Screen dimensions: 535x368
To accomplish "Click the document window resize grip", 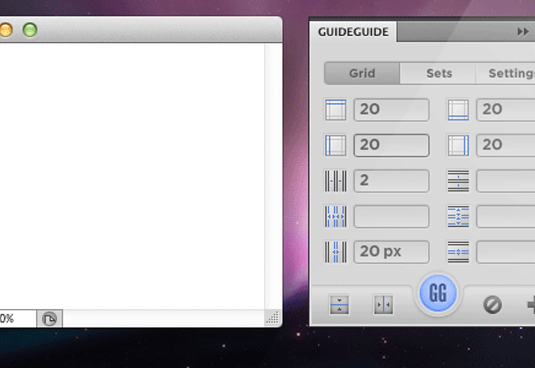I will click(273, 318).
